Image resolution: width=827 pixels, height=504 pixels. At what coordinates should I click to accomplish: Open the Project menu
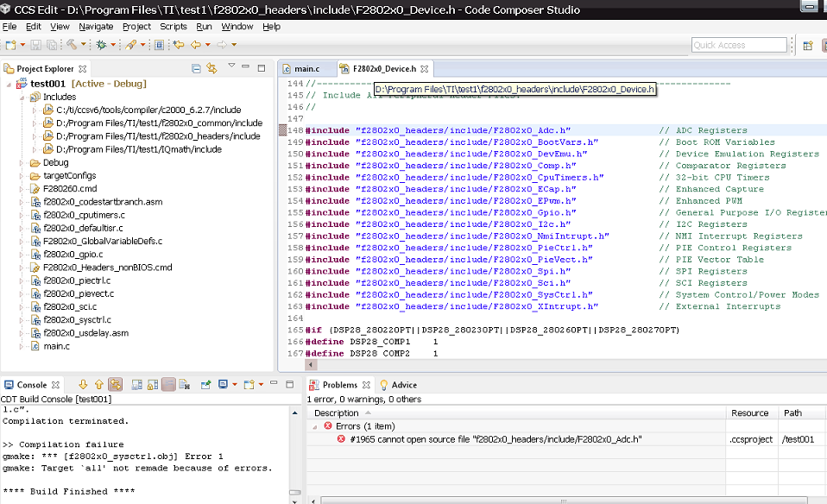pos(136,27)
